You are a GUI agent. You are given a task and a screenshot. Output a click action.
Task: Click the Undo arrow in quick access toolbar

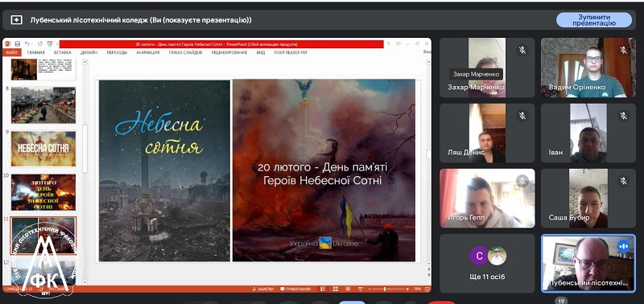tap(27, 43)
